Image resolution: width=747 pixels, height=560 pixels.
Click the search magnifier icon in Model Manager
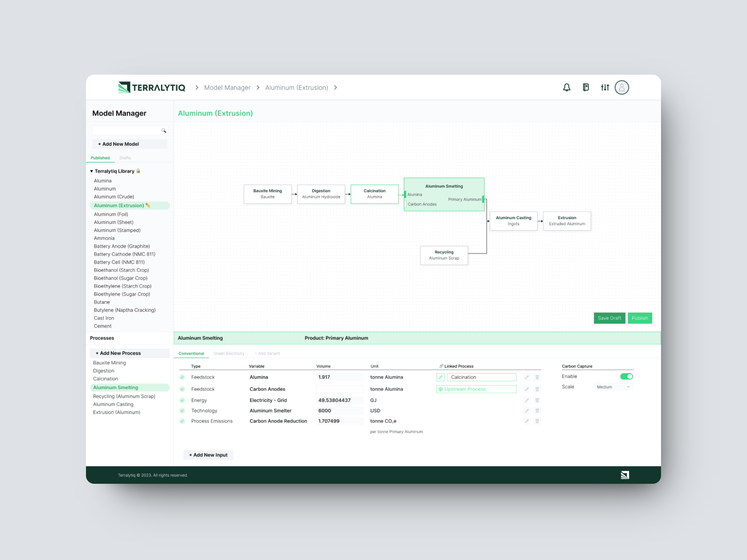(164, 131)
